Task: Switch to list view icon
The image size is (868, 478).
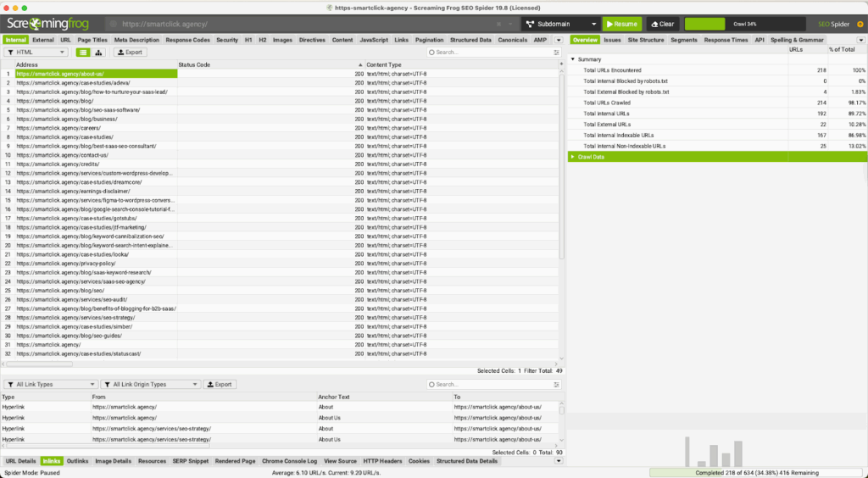Action: (82, 52)
